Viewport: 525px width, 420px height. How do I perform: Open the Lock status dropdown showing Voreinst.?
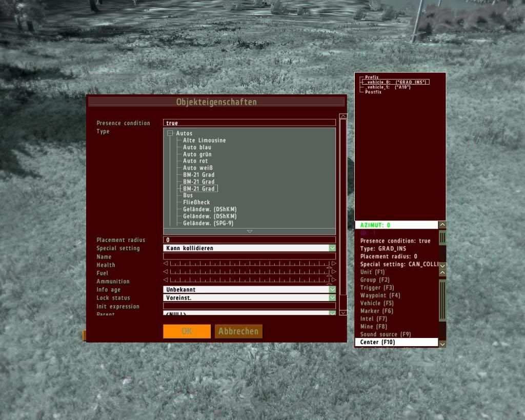point(249,297)
